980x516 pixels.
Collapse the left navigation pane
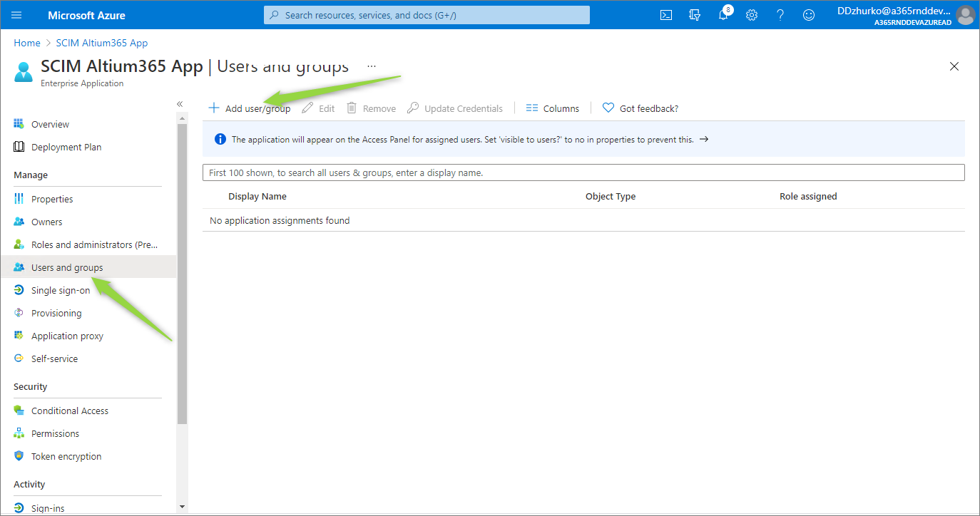[x=180, y=104]
